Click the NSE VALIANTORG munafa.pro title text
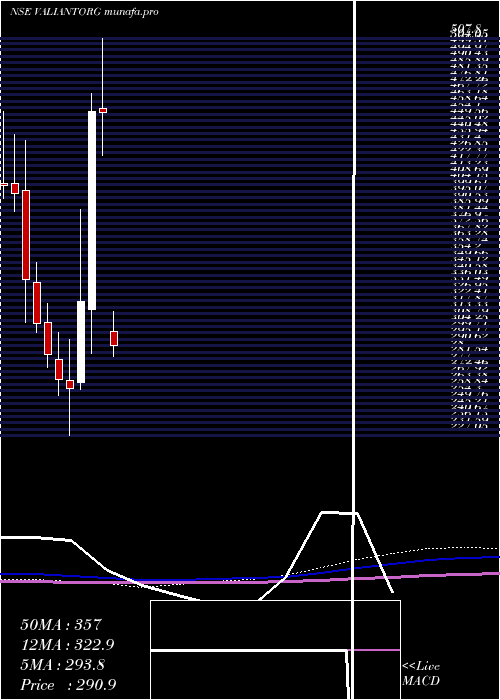Image resolution: width=500 pixels, height=700 pixels. pos(84,12)
